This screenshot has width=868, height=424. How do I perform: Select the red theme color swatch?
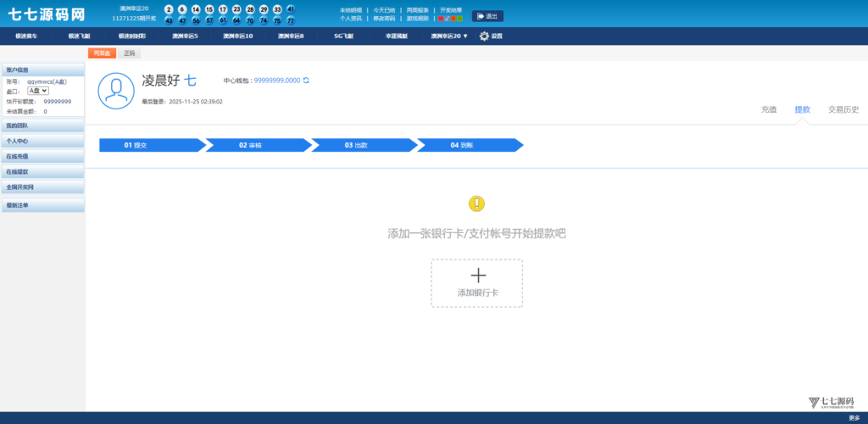point(441,19)
